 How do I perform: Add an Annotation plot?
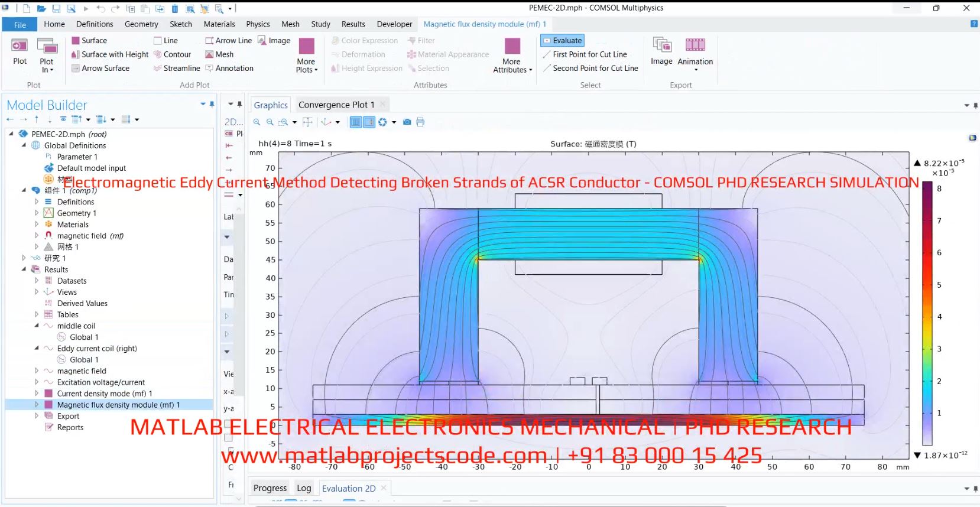tap(229, 69)
